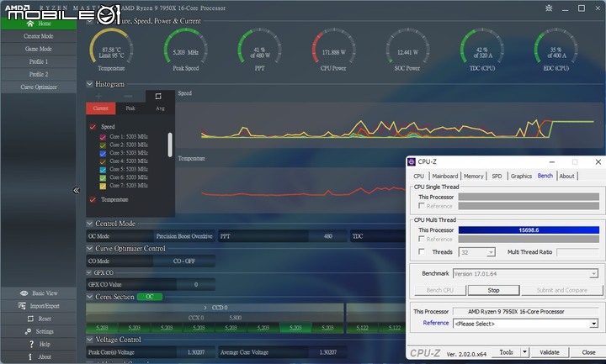Click the CO Mode CO - OFF value

pyautogui.click(x=184, y=261)
